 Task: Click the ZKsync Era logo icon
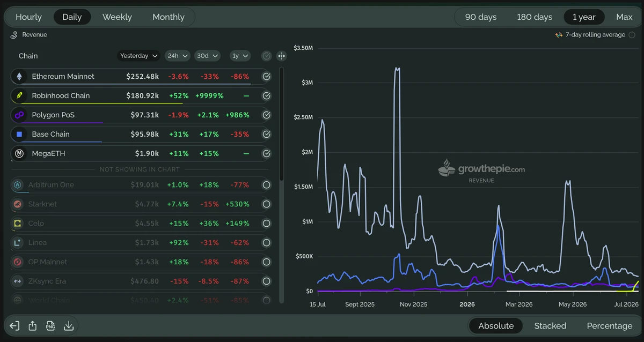click(x=18, y=281)
